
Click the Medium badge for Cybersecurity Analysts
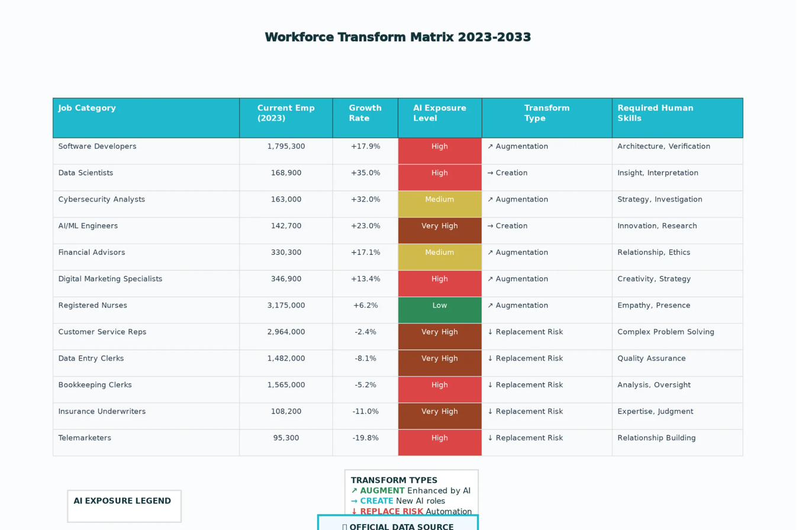440,199
